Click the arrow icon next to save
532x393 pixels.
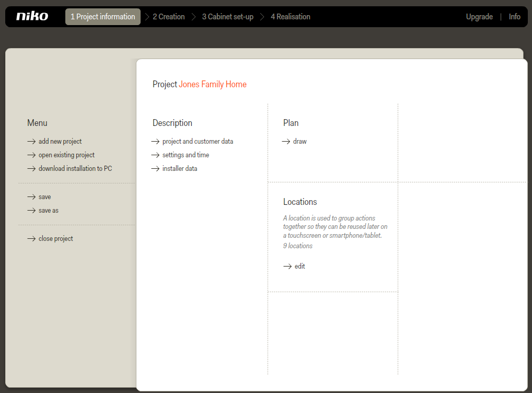(31, 197)
